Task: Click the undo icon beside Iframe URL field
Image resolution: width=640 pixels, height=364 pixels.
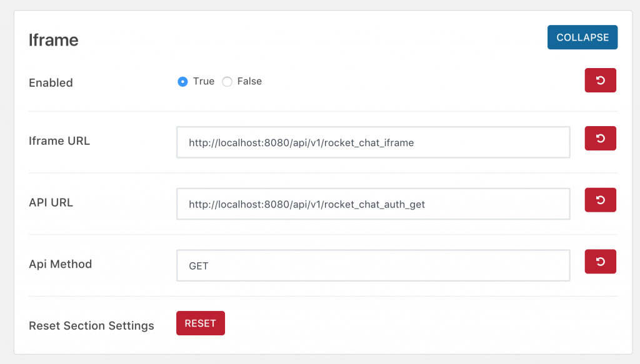Action: click(x=600, y=138)
